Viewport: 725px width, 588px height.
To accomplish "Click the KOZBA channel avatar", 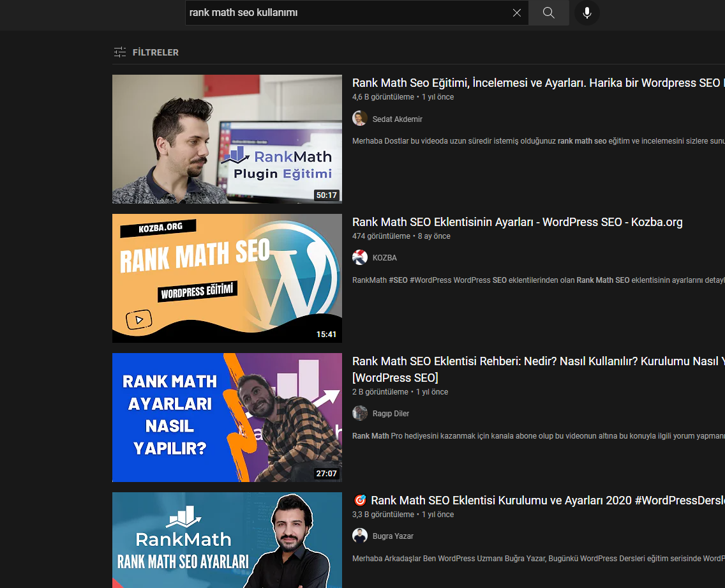I will (x=360, y=257).
